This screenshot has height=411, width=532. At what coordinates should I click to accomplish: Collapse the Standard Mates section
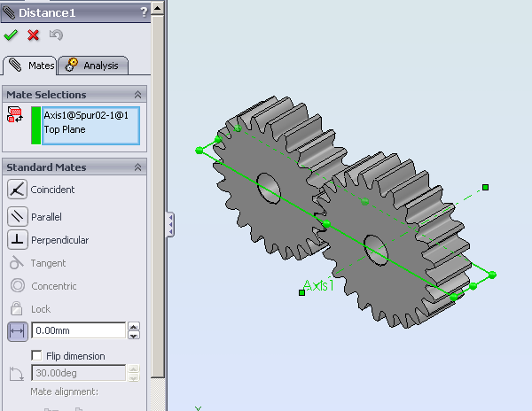[137, 167]
